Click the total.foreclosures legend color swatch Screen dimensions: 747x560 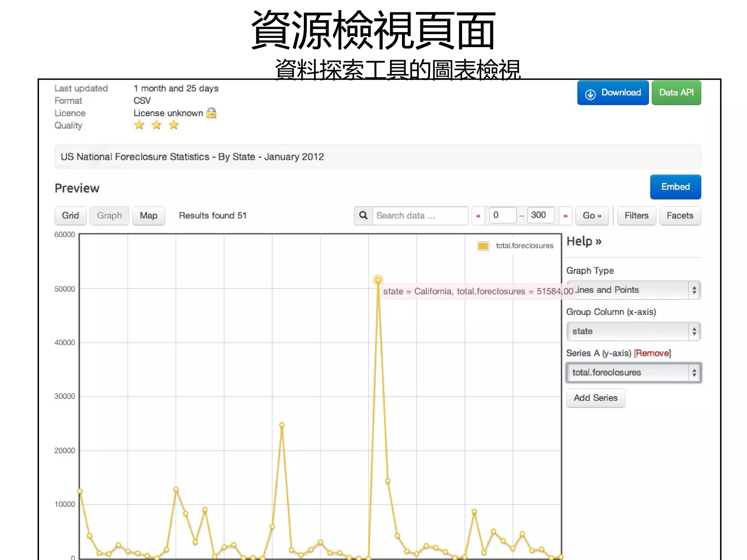[483, 246]
